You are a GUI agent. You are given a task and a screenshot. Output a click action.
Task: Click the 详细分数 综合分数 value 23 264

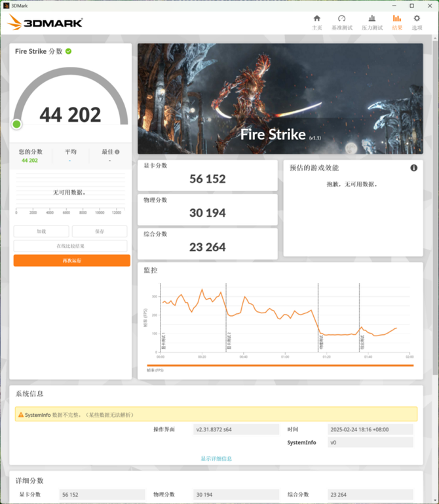pos(370,495)
